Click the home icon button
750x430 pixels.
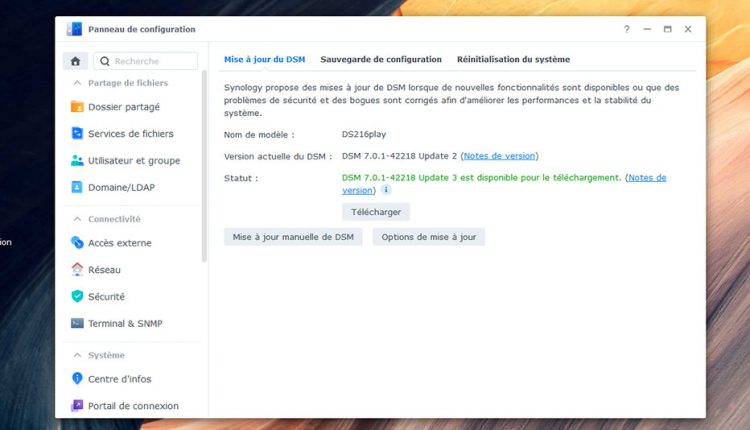(x=75, y=61)
